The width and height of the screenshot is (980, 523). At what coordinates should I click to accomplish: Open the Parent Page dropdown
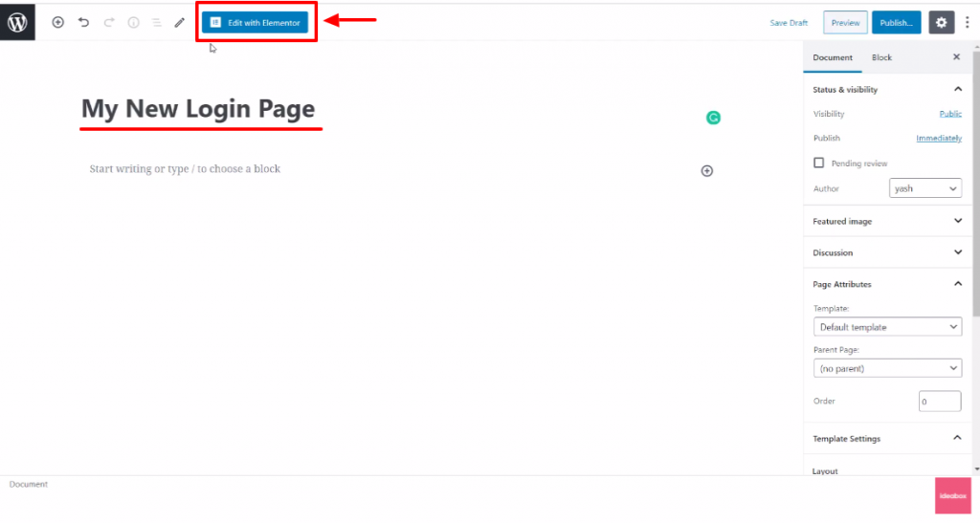point(887,368)
